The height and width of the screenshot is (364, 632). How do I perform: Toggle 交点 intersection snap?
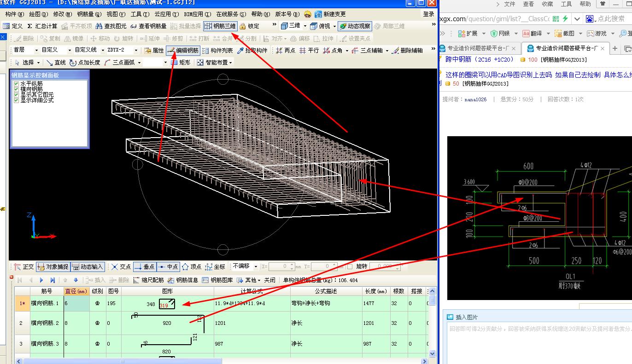[x=121, y=266]
